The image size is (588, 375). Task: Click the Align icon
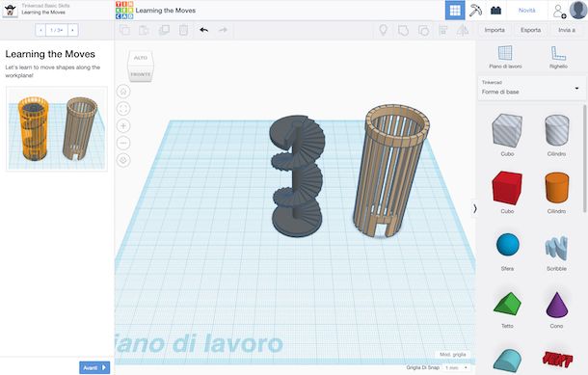442,31
